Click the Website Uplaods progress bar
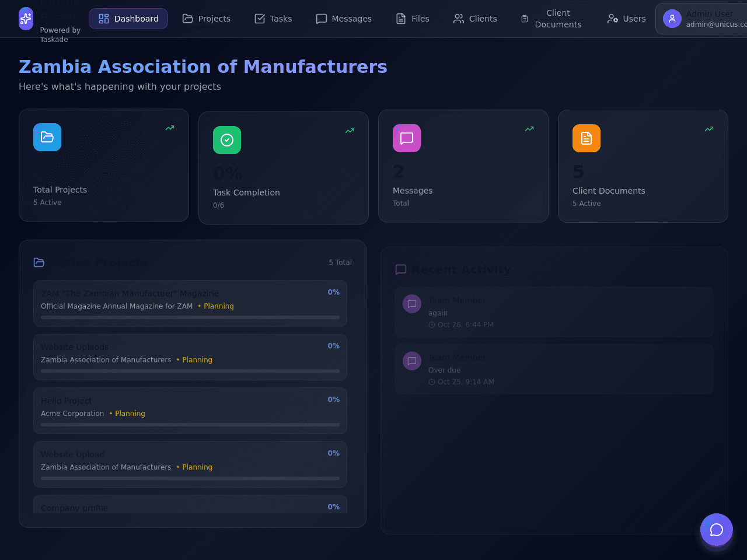The image size is (747, 560). pos(190,371)
